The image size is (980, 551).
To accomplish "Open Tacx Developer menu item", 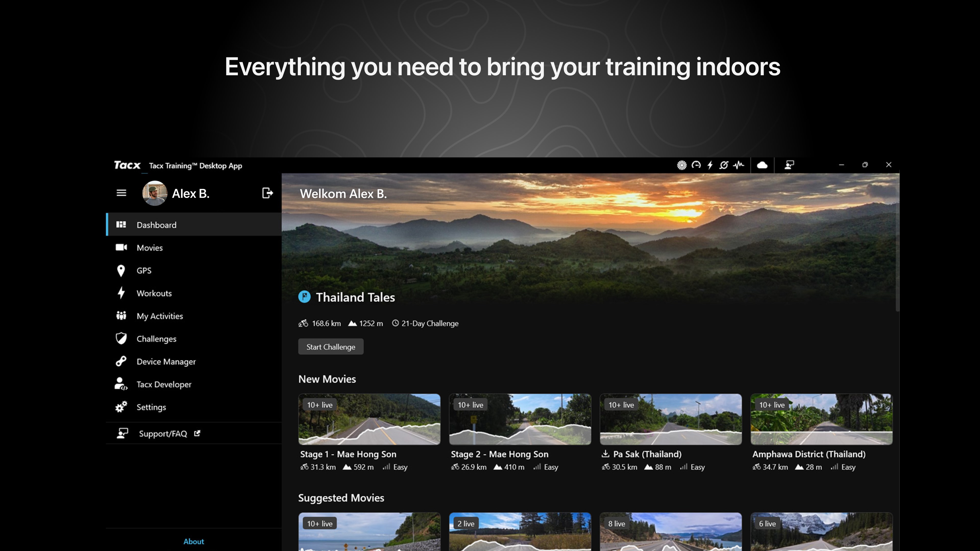I will [x=194, y=384].
